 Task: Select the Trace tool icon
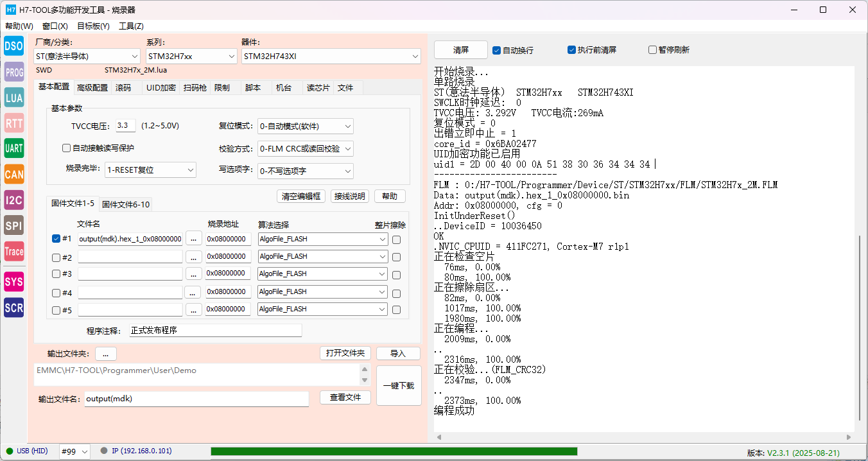(x=13, y=252)
